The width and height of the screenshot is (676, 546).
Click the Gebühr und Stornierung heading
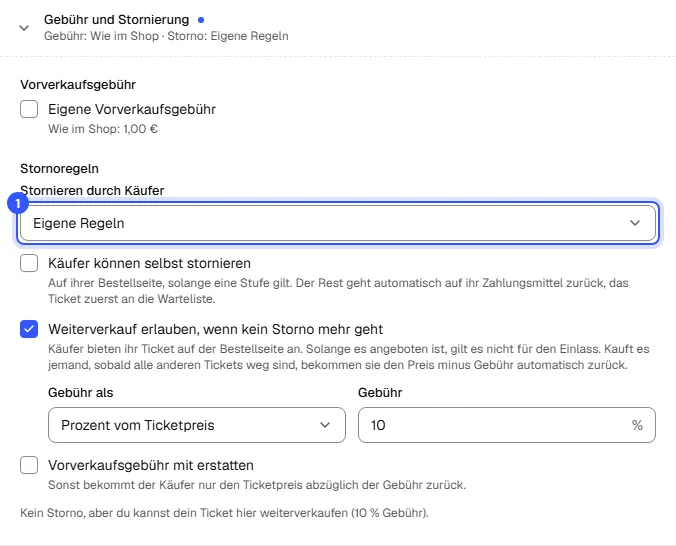point(116,20)
